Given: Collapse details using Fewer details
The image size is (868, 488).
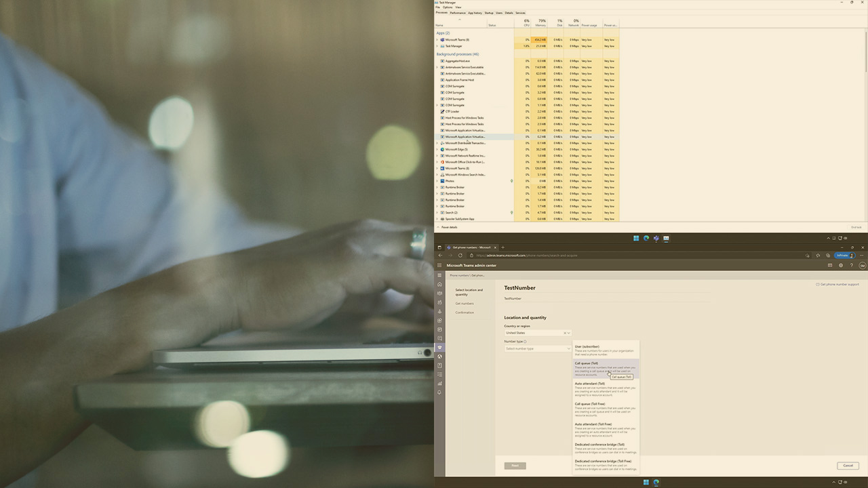Looking at the screenshot, I should pyautogui.click(x=448, y=227).
